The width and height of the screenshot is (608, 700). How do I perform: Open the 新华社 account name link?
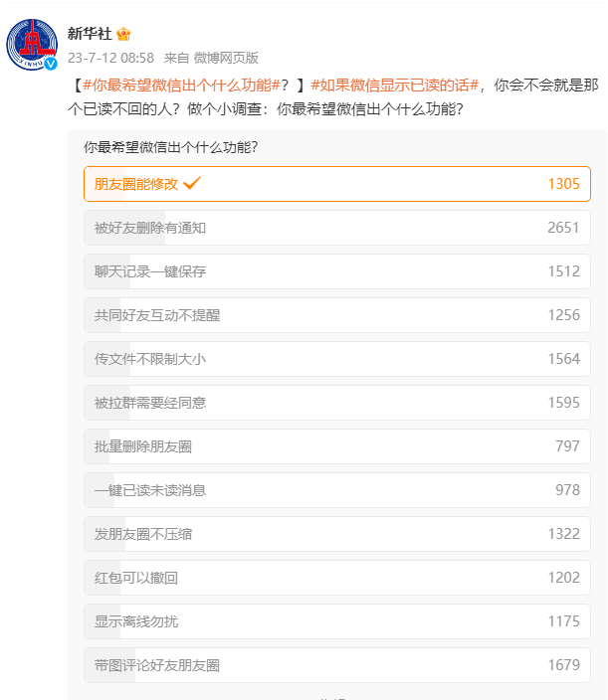[x=90, y=34]
